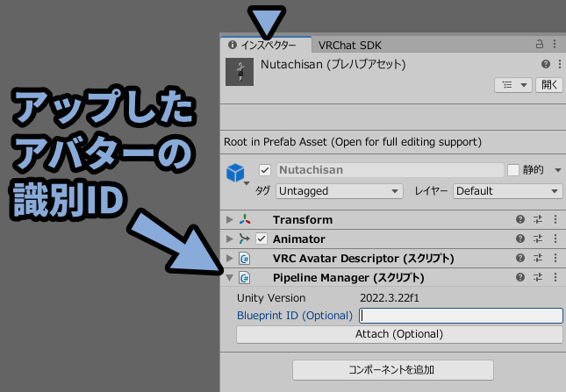566x392 pixels.
Task: Open help for the Animator component
Action: click(x=520, y=239)
